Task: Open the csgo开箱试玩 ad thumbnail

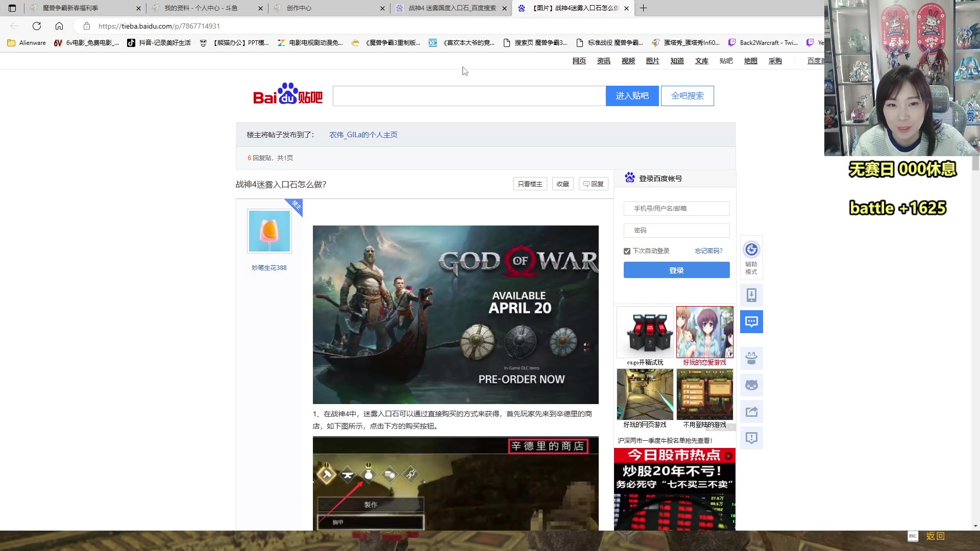Action: click(645, 333)
